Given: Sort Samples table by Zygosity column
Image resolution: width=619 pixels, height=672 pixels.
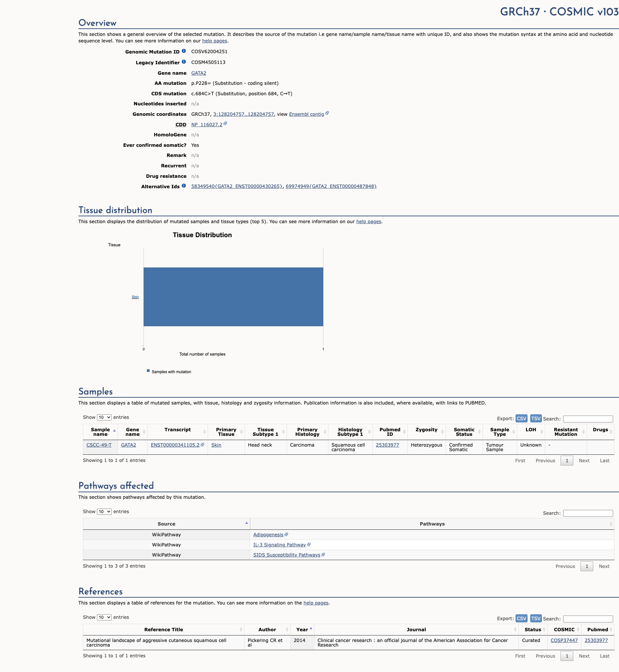Looking at the screenshot, I should [x=426, y=432].
